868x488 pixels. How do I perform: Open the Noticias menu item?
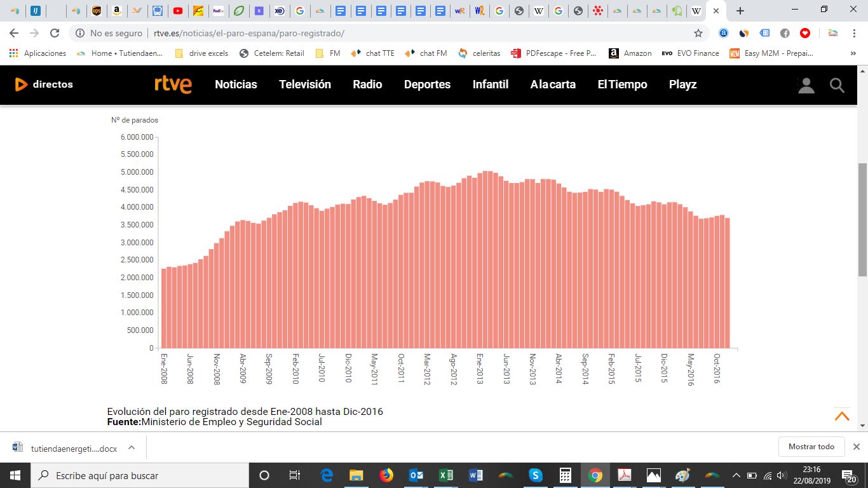(236, 84)
